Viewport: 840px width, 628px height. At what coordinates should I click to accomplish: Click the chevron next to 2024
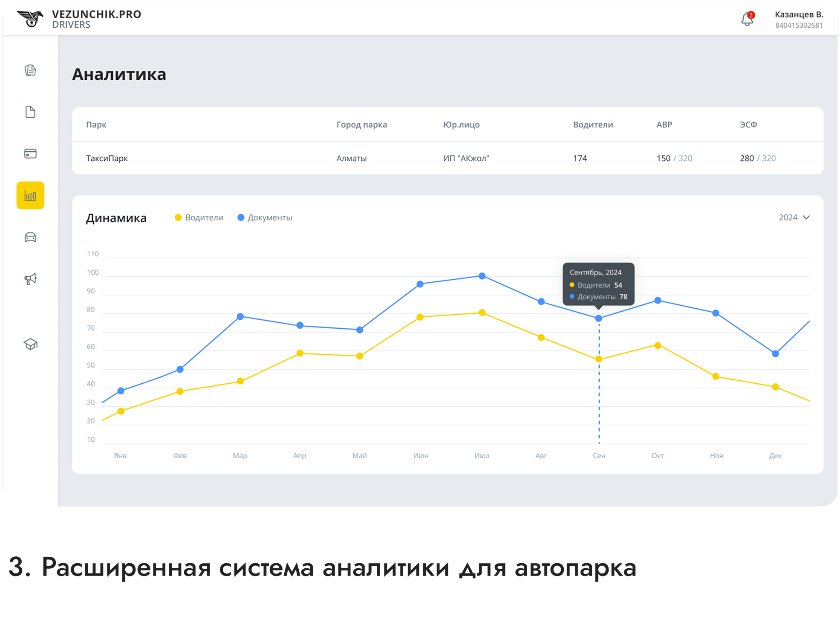806,217
